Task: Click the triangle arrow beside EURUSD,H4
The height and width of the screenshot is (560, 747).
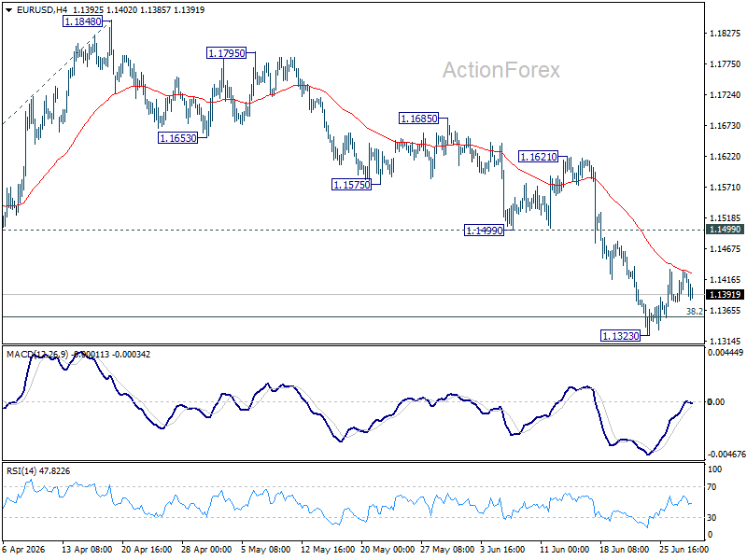Action: 9,10
